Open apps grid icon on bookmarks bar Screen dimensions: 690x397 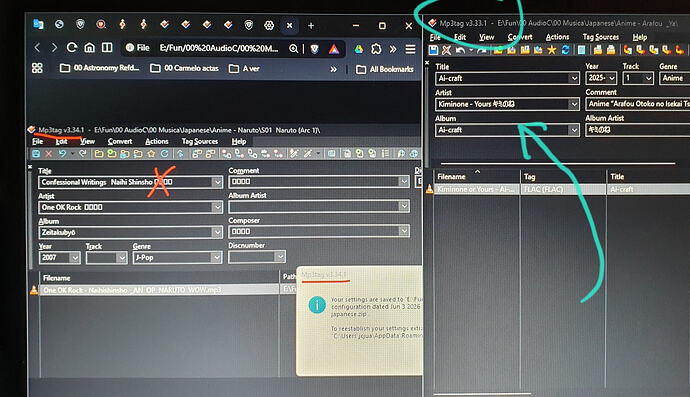pyautogui.click(x=37, y=68)
